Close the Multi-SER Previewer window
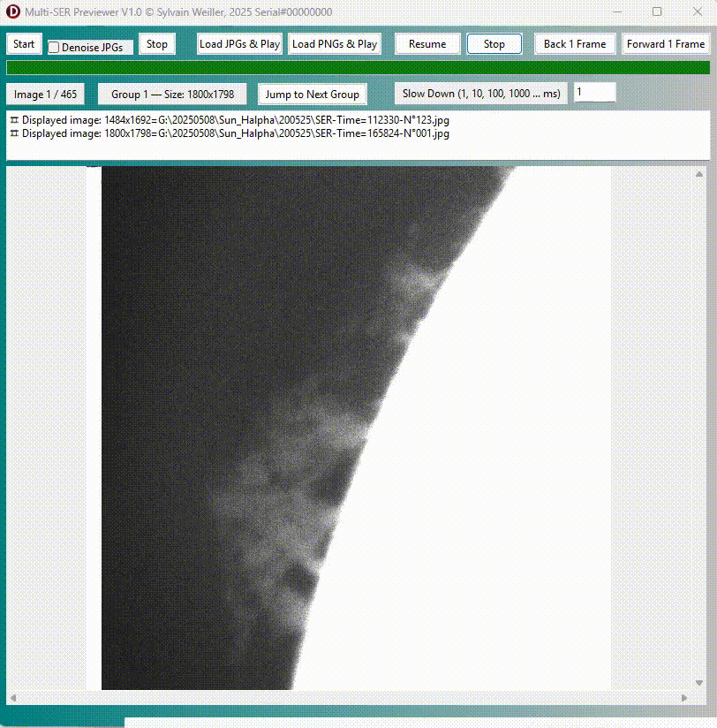 [x=698, y=11]
